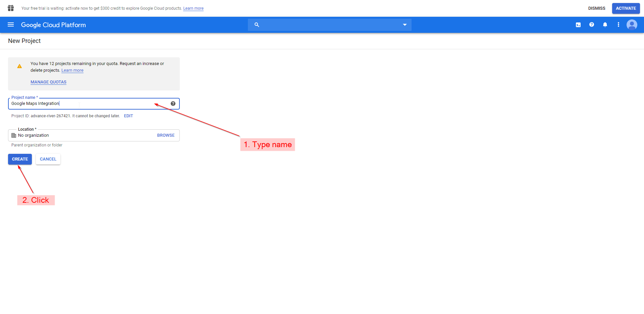The image size is (644, 314).
Task: Click the quota warning triangle icon
Action: [x=19, y=66]
